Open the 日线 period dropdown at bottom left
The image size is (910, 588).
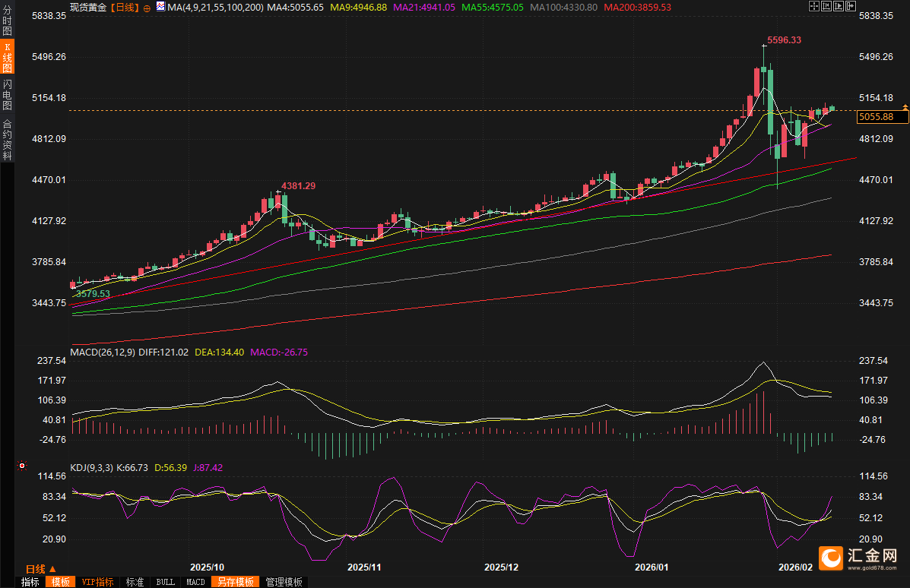point(40,569)
